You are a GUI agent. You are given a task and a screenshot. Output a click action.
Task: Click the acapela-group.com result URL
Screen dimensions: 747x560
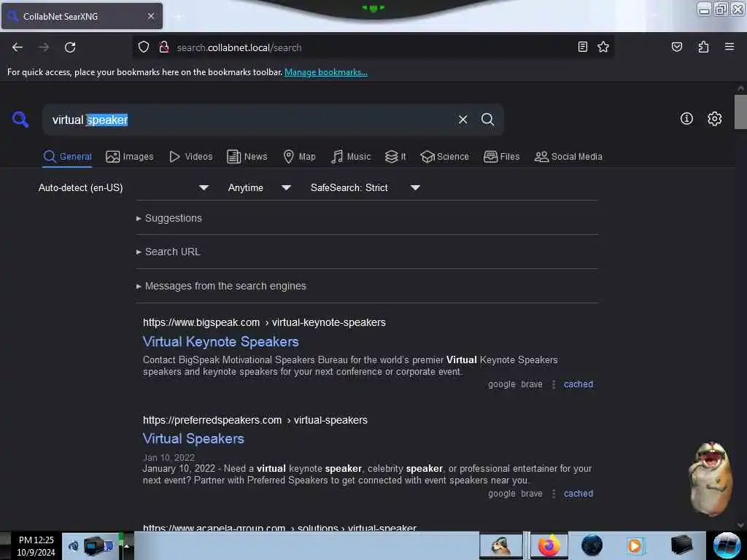(x=279, y=528)
